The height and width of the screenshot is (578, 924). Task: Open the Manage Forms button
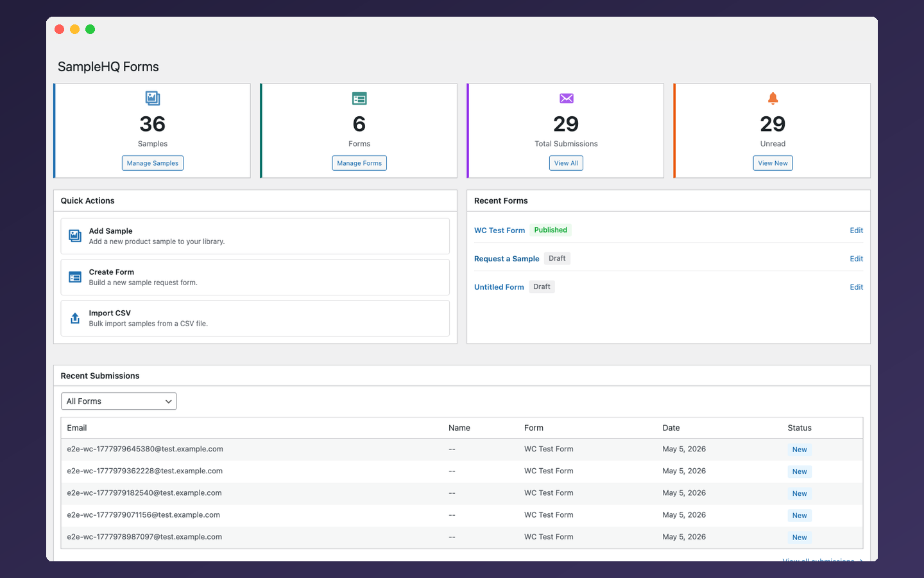359,163
